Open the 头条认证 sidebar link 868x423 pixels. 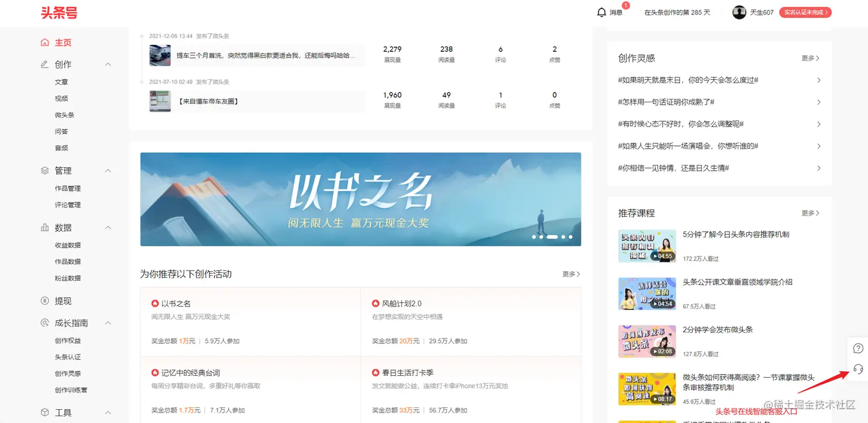68,357
